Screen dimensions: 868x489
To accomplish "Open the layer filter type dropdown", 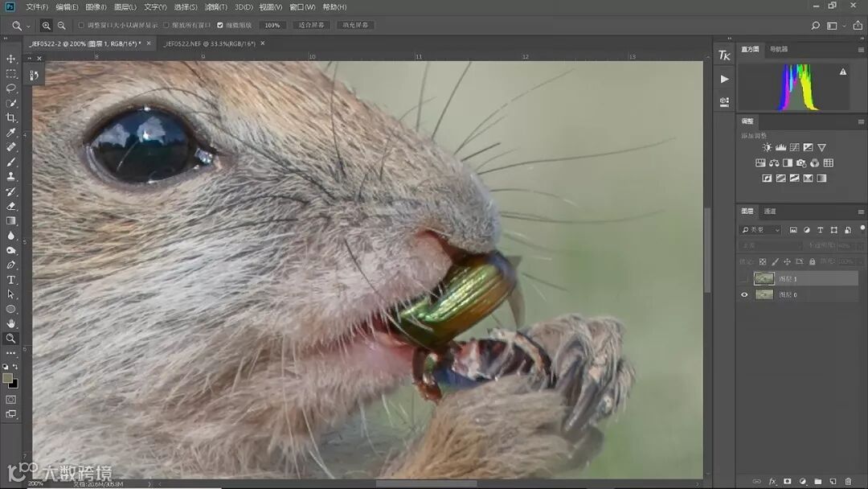I will click(761, 230).
